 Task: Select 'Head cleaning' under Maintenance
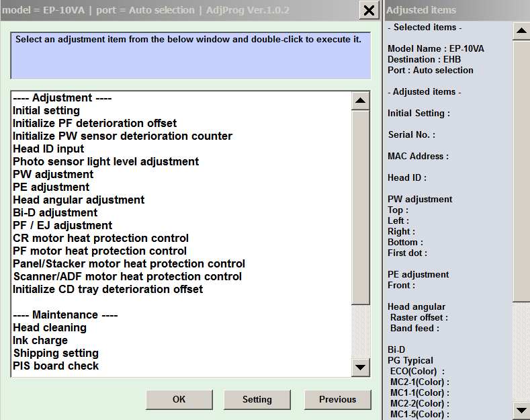50,328
